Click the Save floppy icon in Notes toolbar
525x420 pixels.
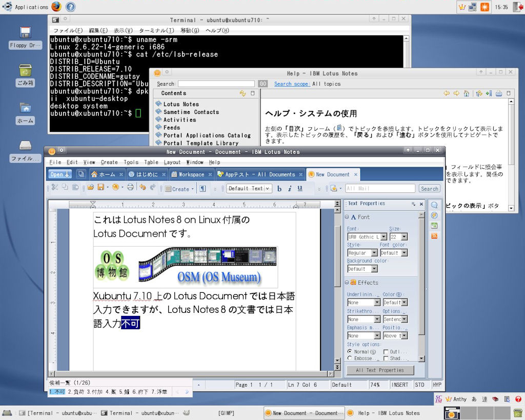click(100, 188)
